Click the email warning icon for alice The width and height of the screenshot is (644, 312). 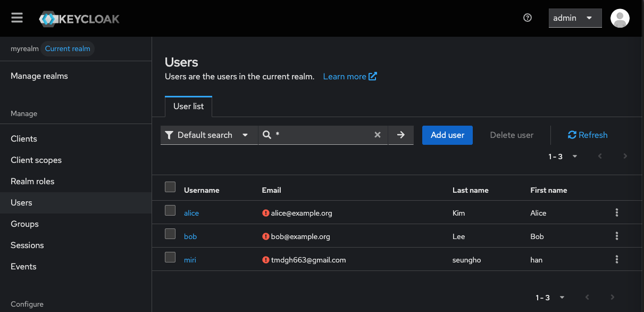(x=266, y=213)
